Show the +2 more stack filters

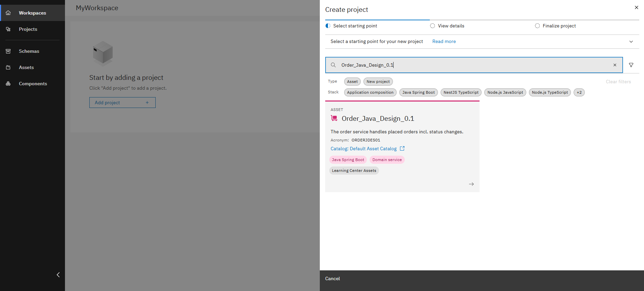(x=579, y=92)
